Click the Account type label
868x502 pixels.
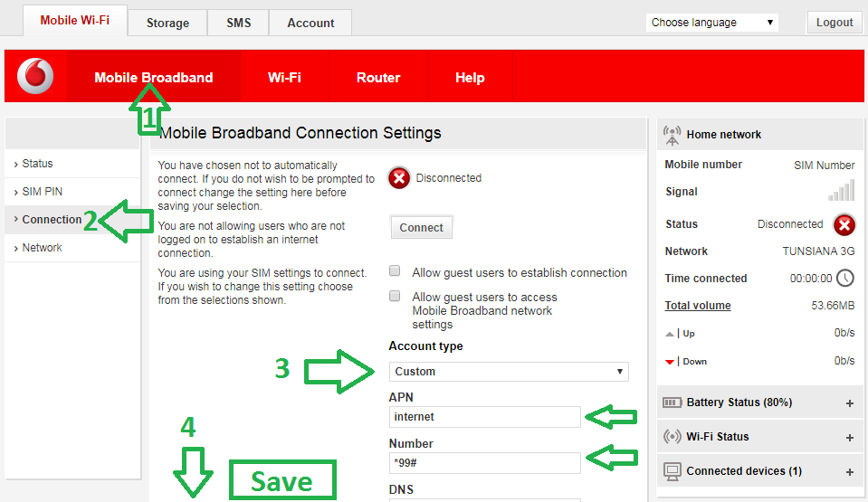(425, 346)
